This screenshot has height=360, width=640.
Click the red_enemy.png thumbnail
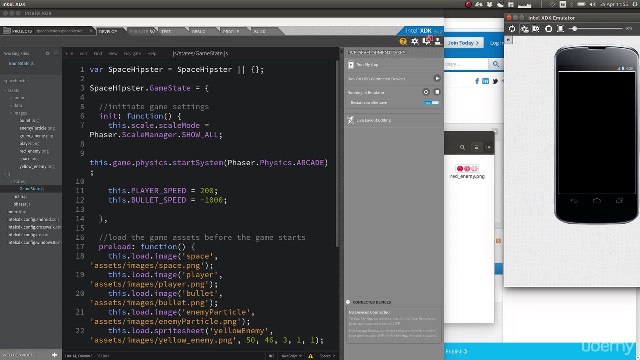467,168
